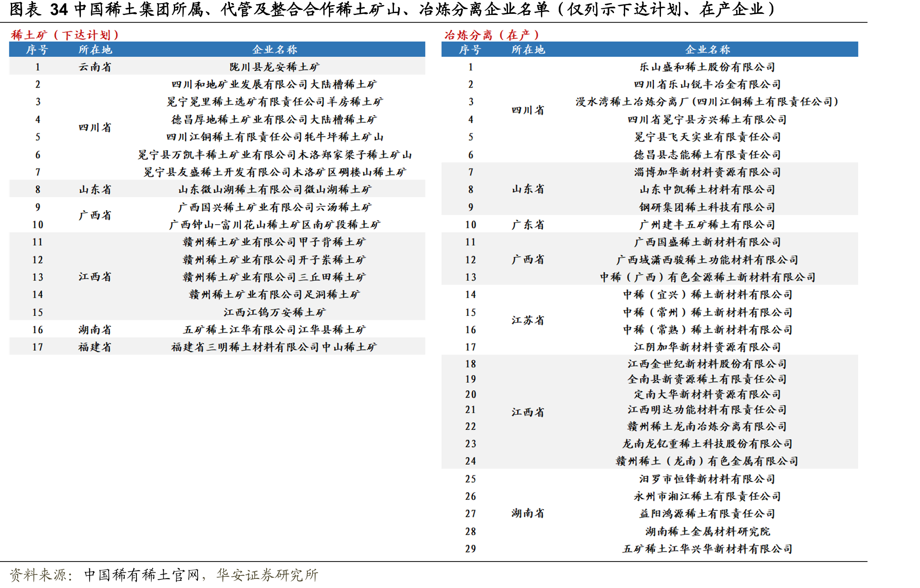Click '广西国盛稀土新材料有限公司'
Image resolution: width=920 pixels, height=588 pixels.
[707, 242]
